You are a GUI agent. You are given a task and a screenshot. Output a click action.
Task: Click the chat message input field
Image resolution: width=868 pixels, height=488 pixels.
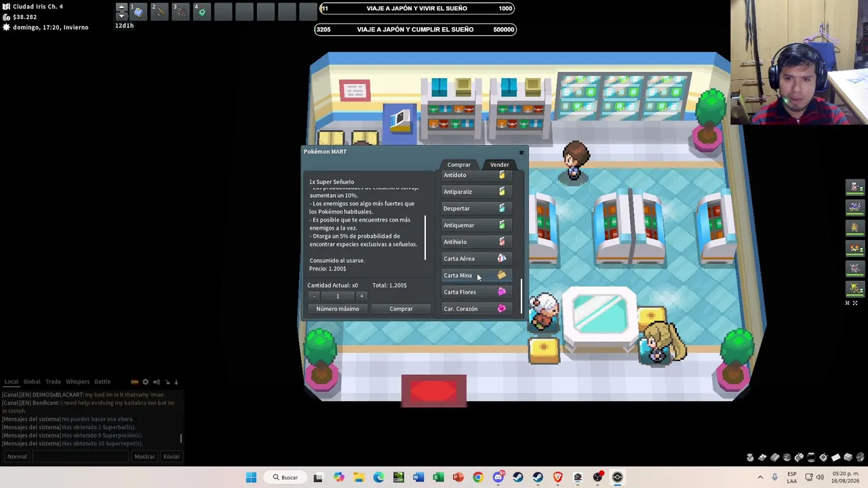[x=81, y=457]
